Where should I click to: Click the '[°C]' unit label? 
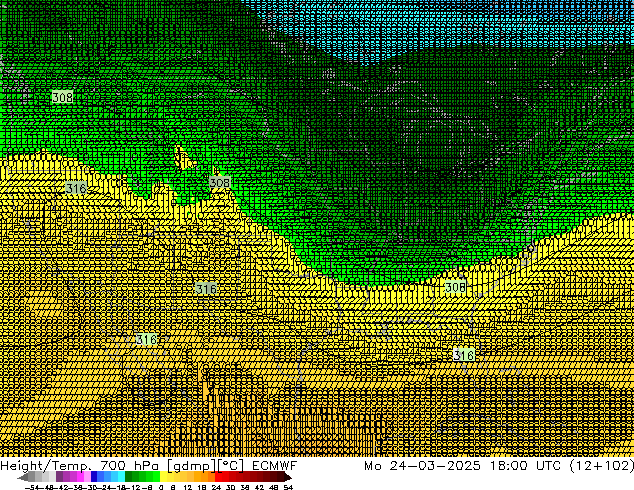pos(231,466)
